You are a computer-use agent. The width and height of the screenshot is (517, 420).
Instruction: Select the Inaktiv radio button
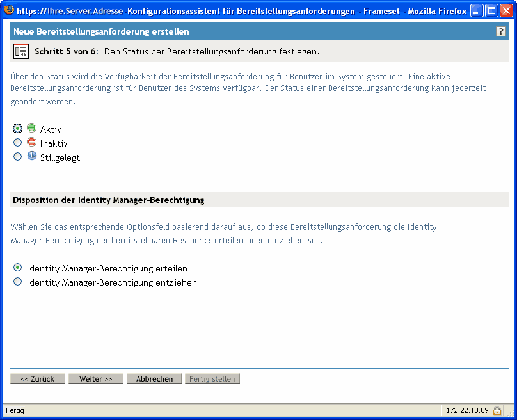[17, 143]
